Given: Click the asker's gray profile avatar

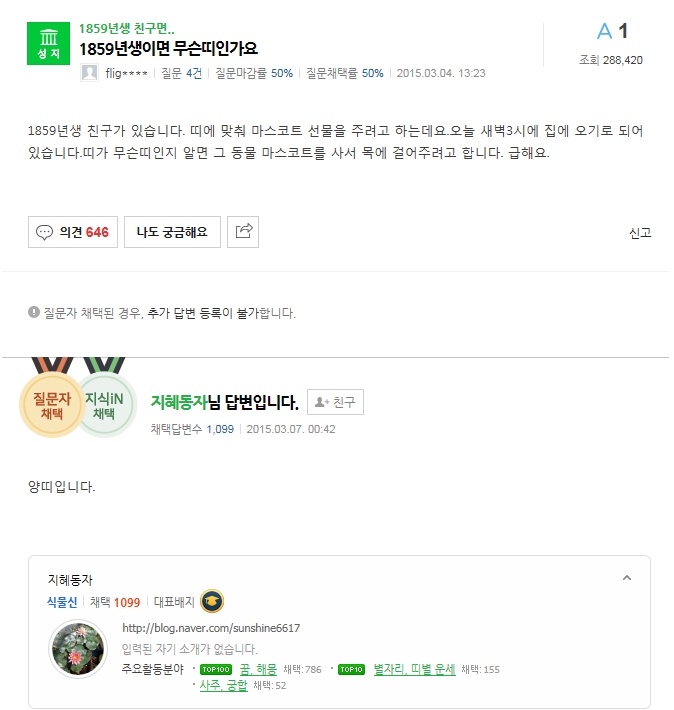Looking at the screenshot, I should click(x=89, y=73).
